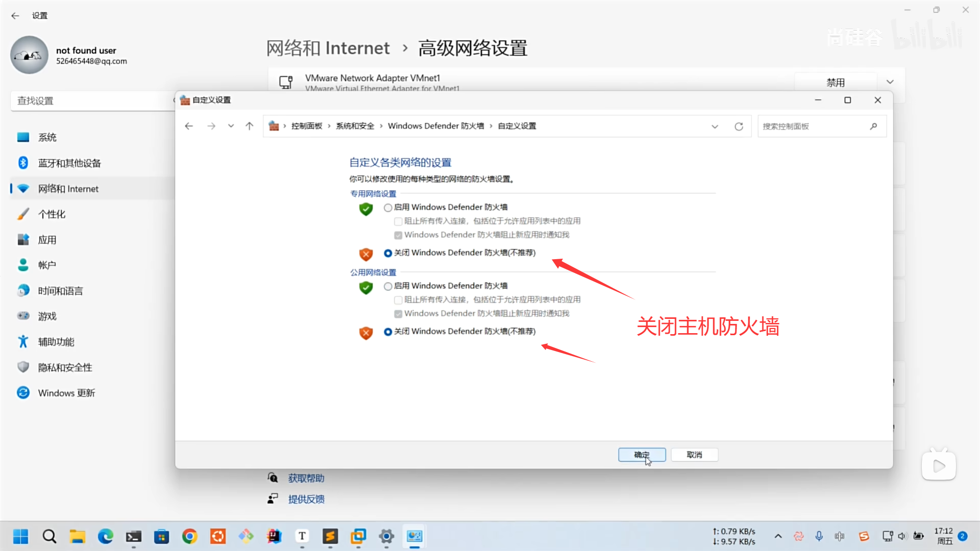The image size is (980, 551).
Task: Select Windows 更新 in settings sidebar
Action: pos(66,393)
